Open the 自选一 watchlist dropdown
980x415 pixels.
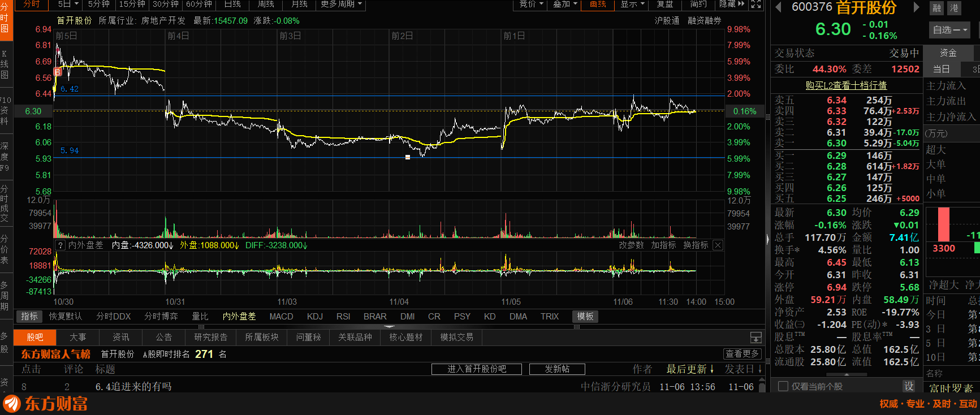coord(950,30)
